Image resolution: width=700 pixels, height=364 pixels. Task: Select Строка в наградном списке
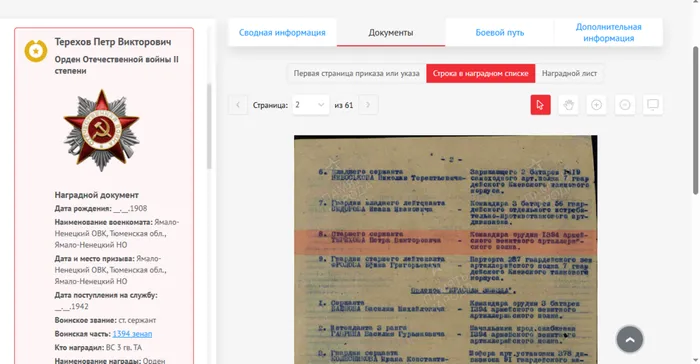(480, 73)
